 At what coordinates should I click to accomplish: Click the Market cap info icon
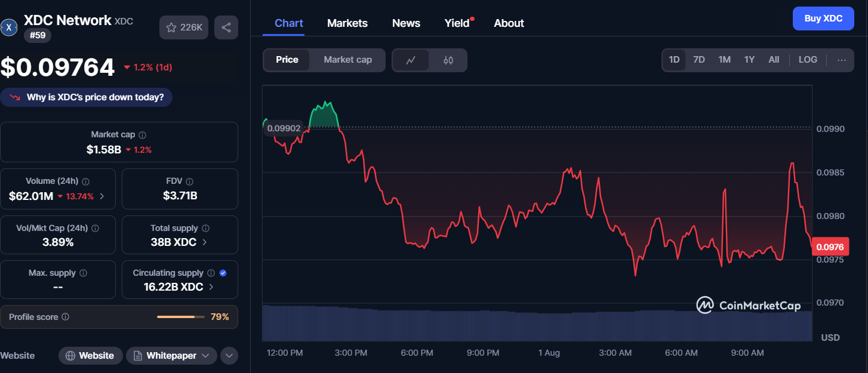pos(142,135)
